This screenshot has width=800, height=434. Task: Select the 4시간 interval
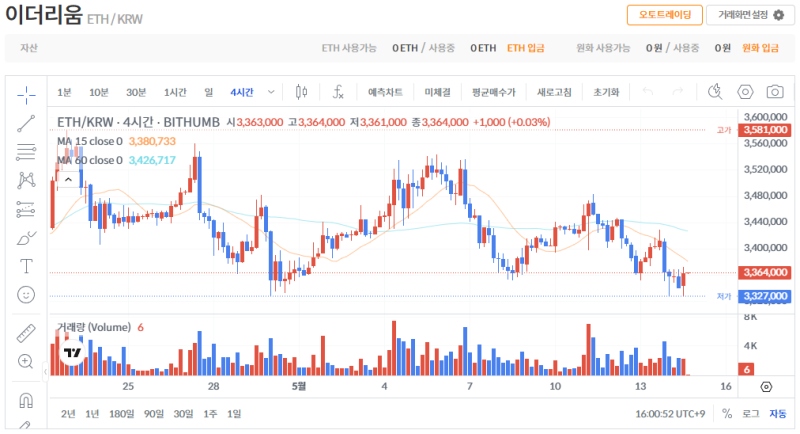242,92
